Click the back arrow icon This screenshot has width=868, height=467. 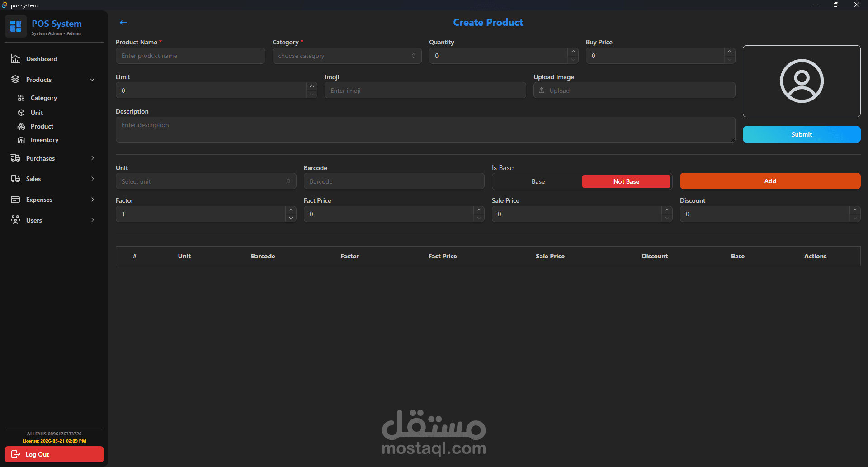pos(123,23)
